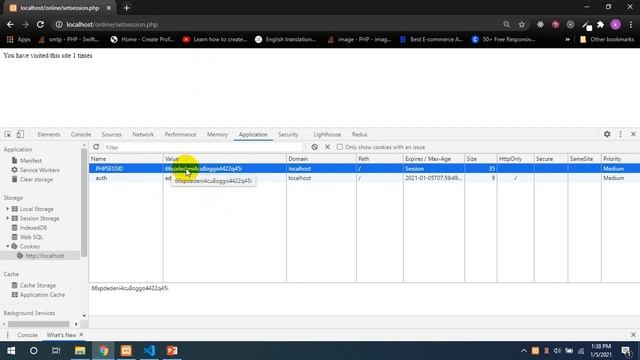Click the site information icon in address bar
640x360 pixels.
pos(59,24)
